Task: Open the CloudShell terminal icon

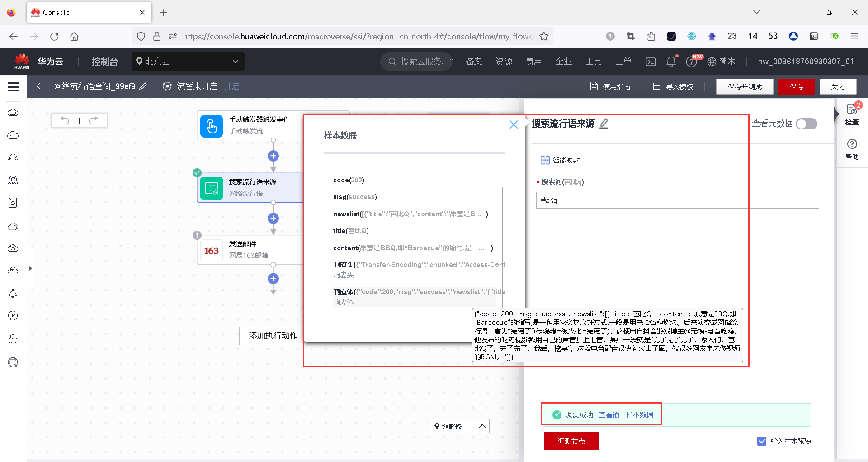Action: pos(651,62)
